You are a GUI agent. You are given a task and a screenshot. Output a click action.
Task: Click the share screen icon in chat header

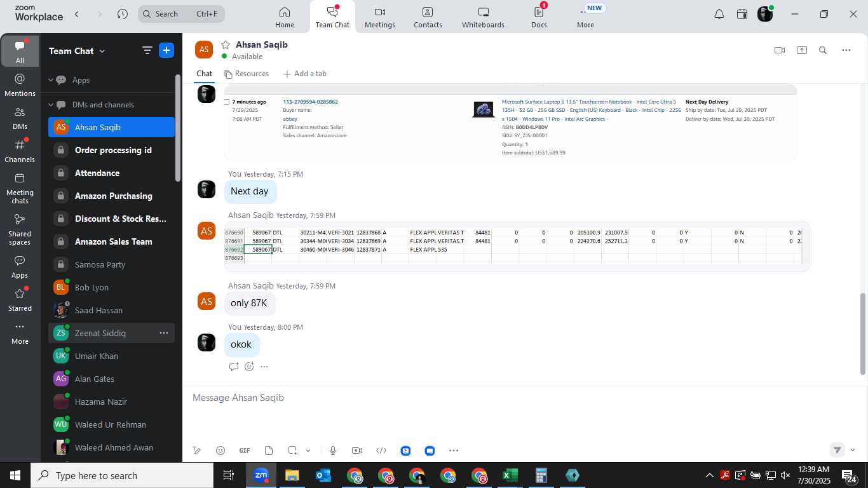coord(802,50)
